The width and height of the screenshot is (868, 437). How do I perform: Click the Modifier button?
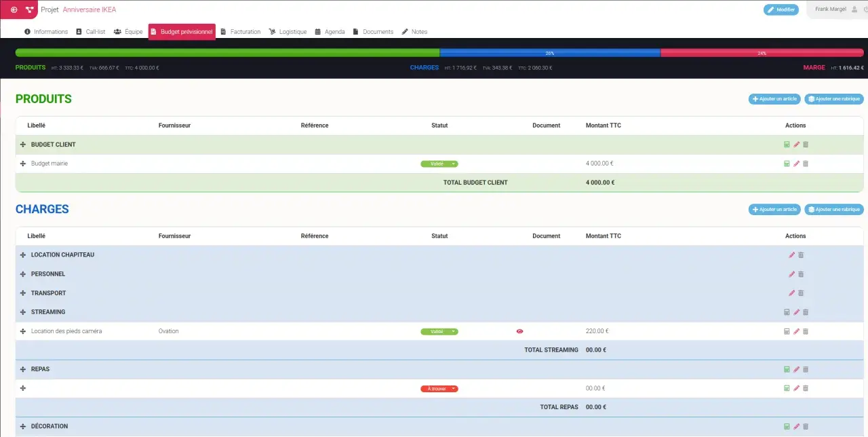(781, 9)
